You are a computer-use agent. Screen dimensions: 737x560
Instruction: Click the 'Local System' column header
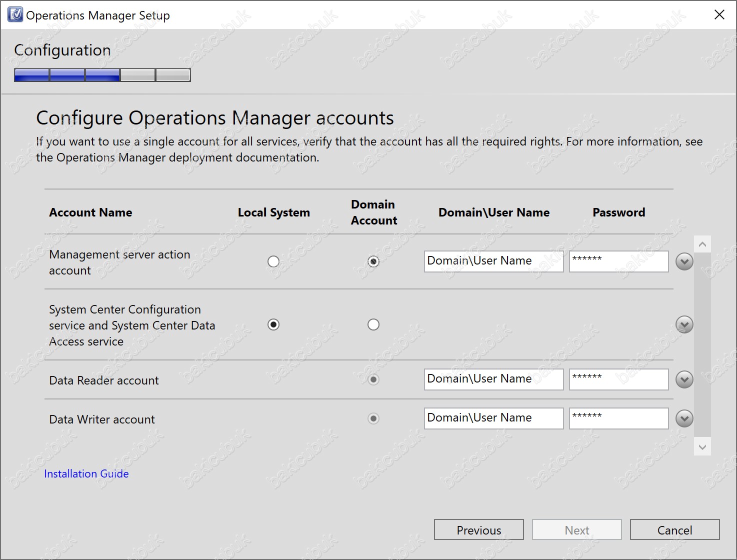(274, 212)
